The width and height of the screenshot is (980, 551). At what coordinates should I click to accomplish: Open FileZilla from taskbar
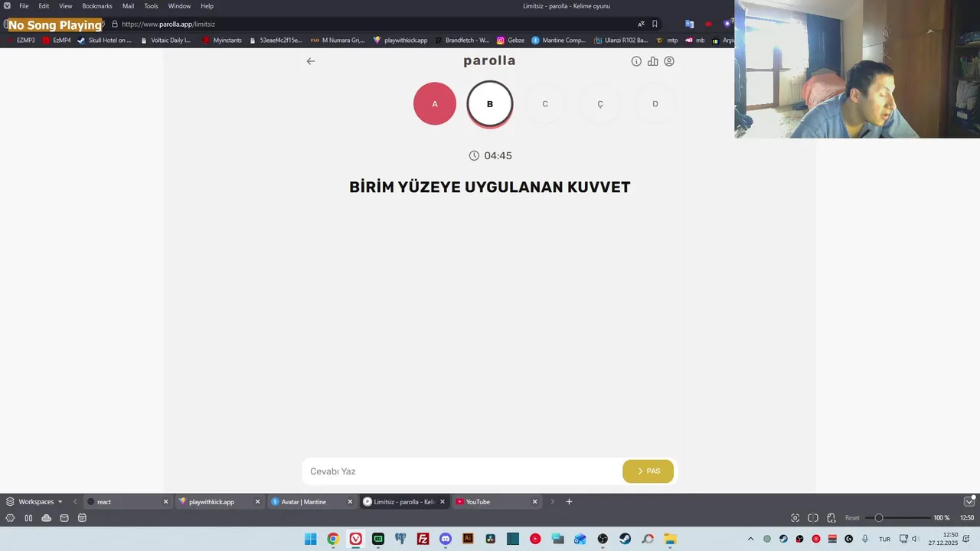point(423,539)
